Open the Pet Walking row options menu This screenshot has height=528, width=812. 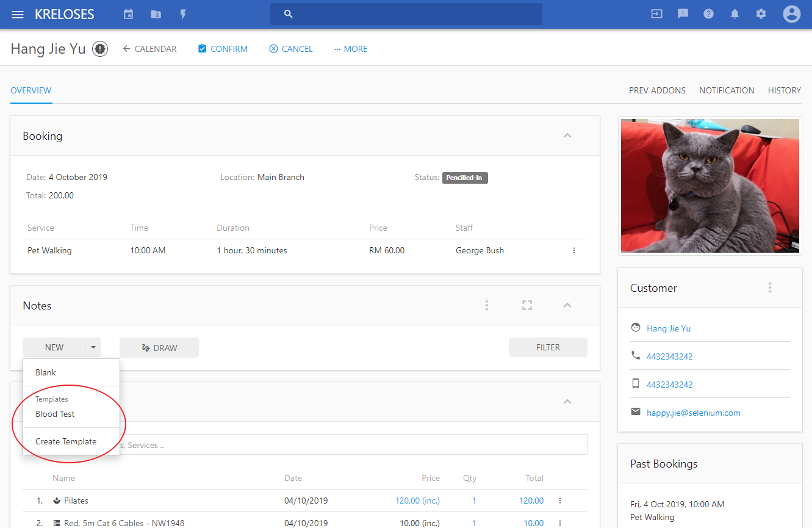574,250
